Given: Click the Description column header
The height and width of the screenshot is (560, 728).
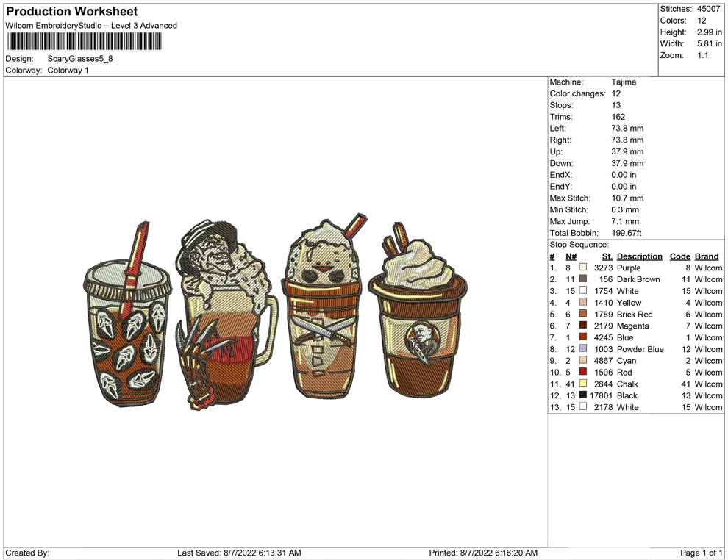Looking at the screenshot, I should tap(639, 256).
